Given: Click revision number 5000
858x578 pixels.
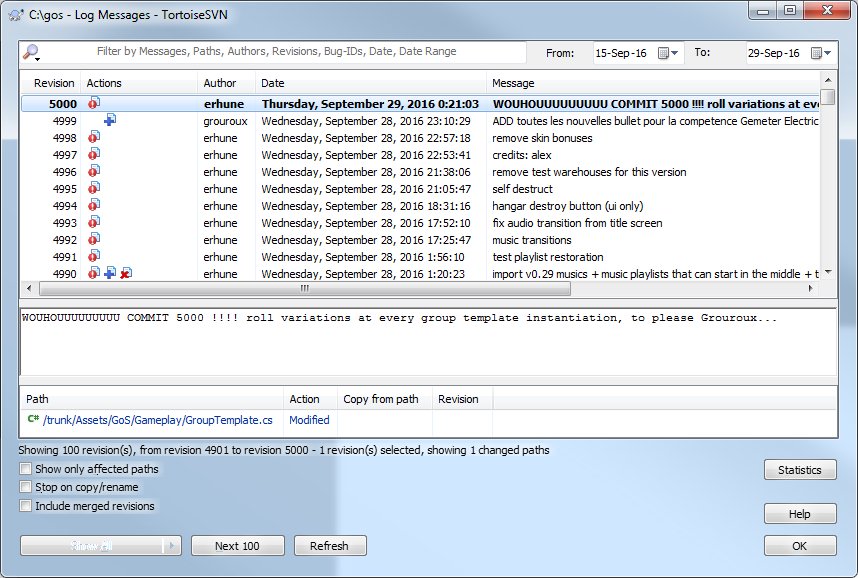Looking at the screenshot, I should (x=63, y=104).
